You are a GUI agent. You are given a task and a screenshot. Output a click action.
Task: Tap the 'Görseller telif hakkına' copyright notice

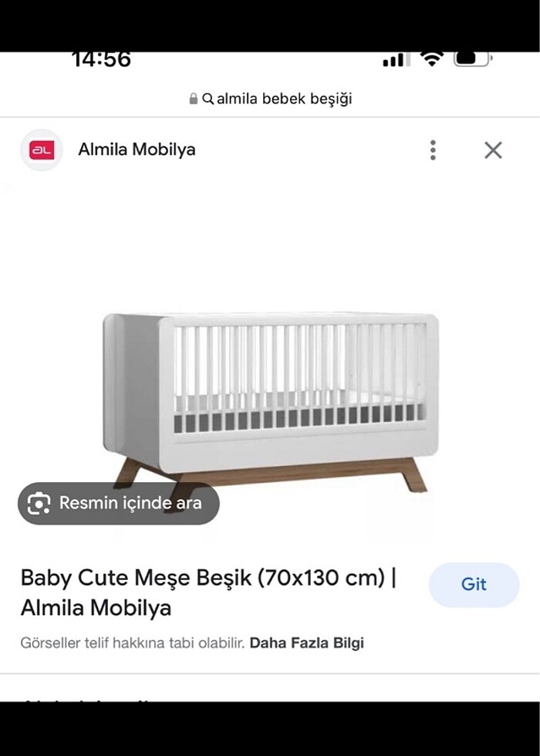pyautogui.click(x=133, y=643)
